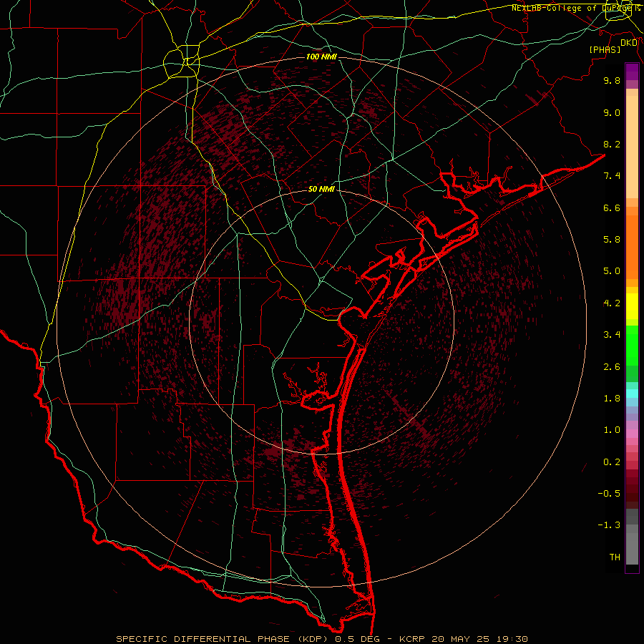Viewport: 644px width, 644px height.
Task: Pick the cyan legend color band
Action: (x=632, y=394)
